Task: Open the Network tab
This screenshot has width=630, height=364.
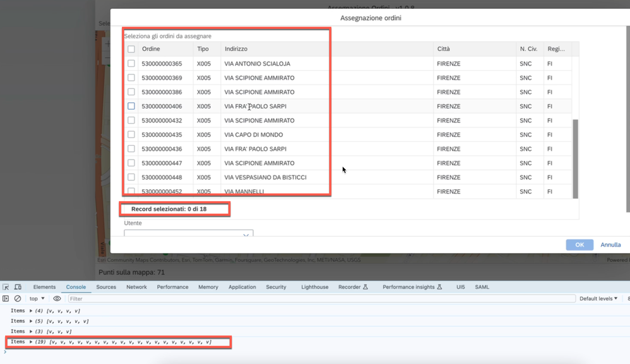Action: [x=136, y=287]
